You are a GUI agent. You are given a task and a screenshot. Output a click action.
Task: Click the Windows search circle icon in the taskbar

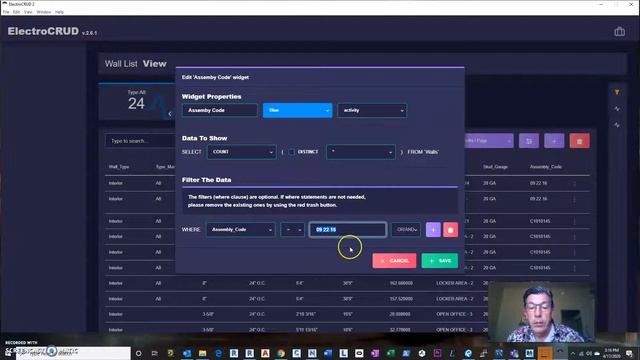coord(138,353)
